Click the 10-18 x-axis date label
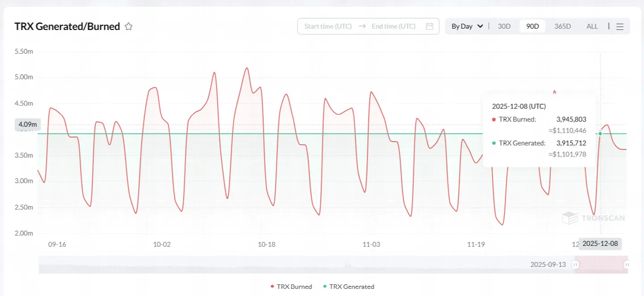The image size is (644, 296). click(x=267, y=245)
